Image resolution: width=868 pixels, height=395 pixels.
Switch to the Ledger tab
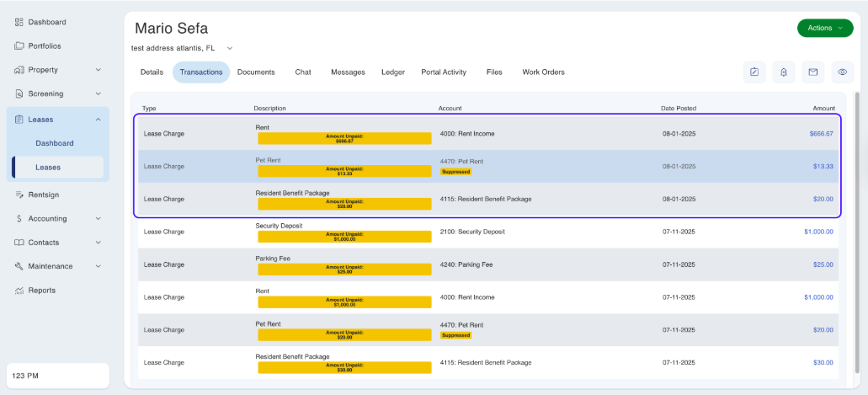[392, 72]
